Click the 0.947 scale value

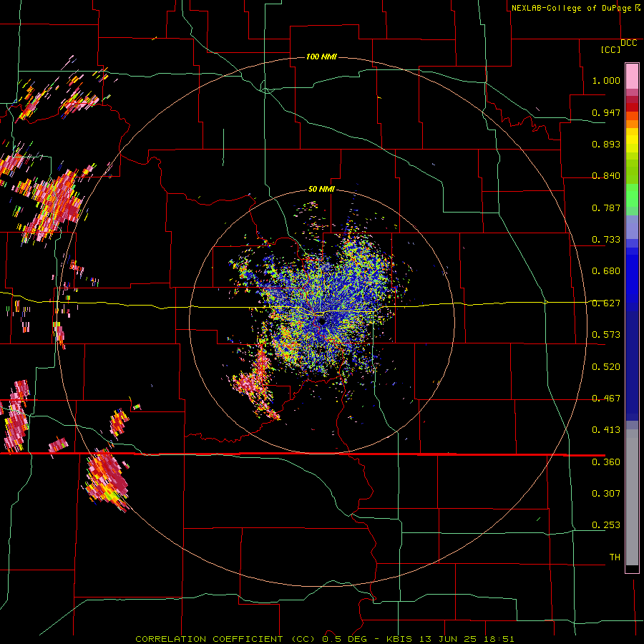click(606, 112)
